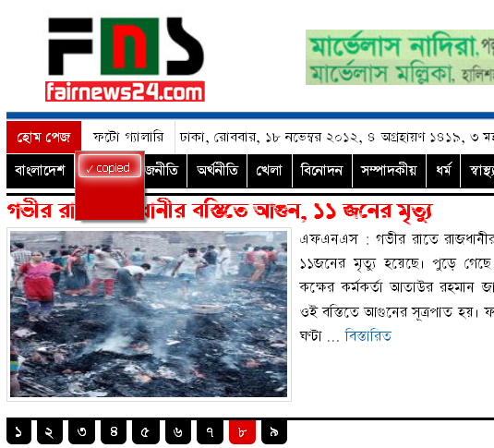
Task: Switch to slide number ৩
Action: point(81,431)
